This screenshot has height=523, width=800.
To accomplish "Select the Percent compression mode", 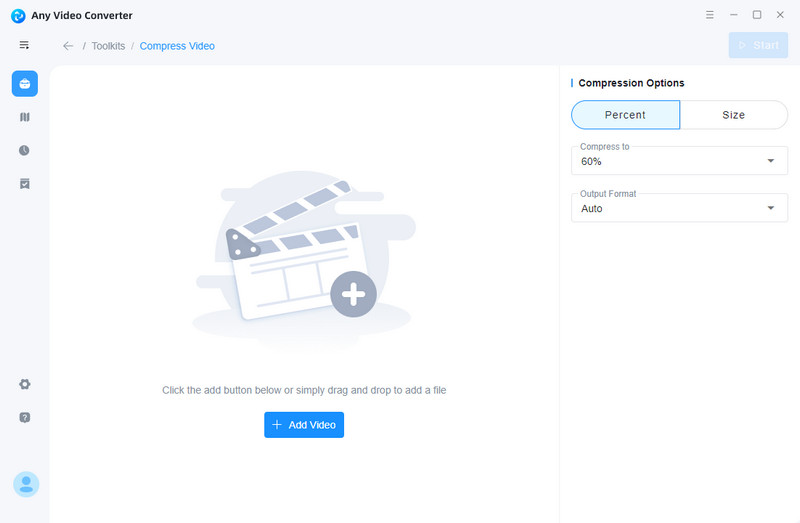I will click(x=626, y=115).
